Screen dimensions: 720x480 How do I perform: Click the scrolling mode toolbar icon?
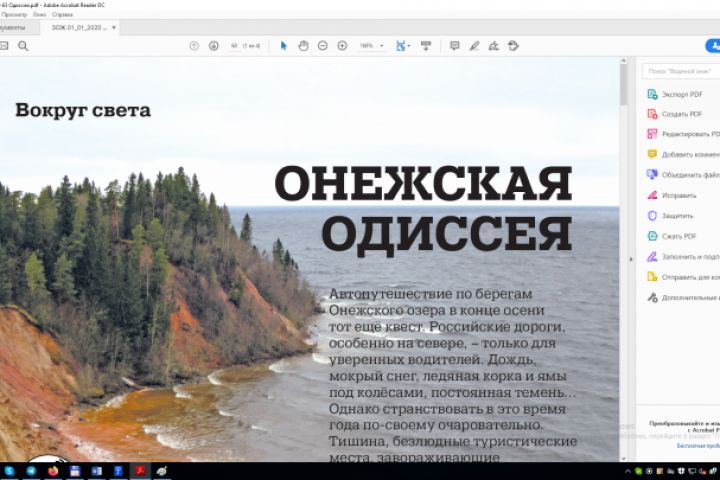point(426,46)
